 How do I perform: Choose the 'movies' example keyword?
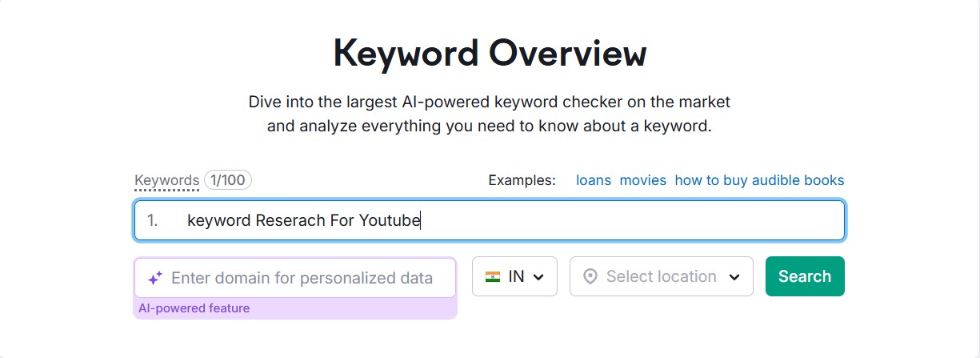coord(642,180)
